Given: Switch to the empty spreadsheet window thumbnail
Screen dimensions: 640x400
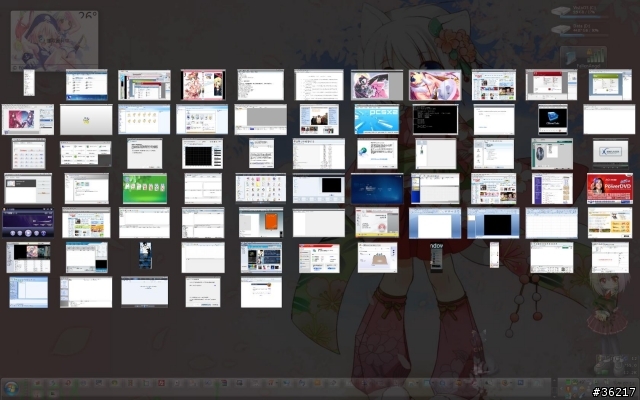Looking at the screenshot, I should (551, 223).
